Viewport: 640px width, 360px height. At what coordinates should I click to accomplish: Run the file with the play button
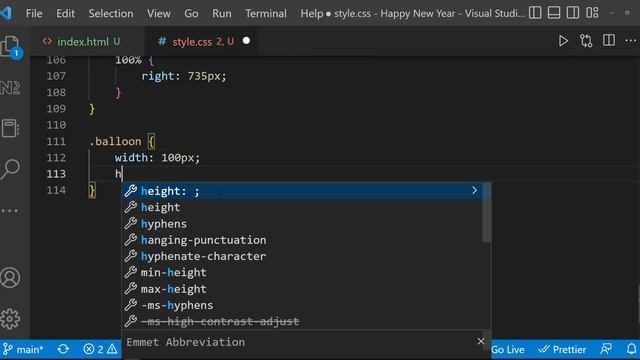[563, 41]
